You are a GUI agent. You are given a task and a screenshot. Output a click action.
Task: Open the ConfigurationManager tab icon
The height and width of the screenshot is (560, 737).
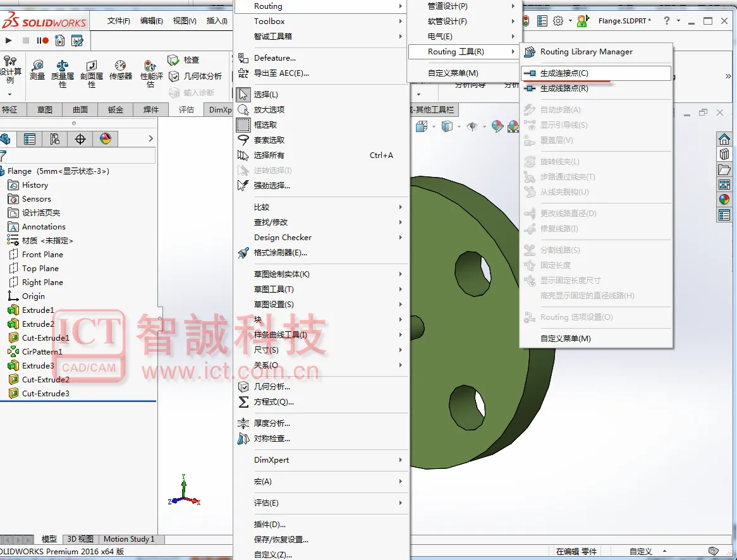pyautogui.click(x=55, y=138)
